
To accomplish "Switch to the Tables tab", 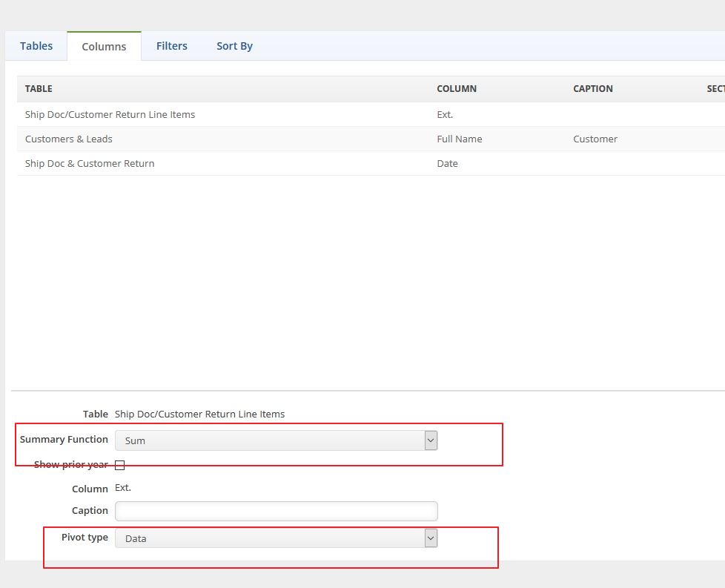I will (36, 46).
